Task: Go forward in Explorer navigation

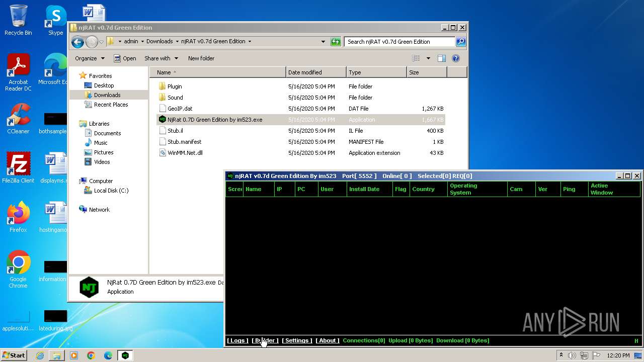Action: (92, 42)
